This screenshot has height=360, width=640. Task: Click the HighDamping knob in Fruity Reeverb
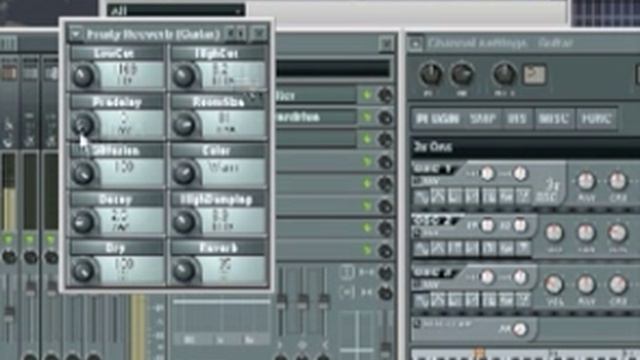184,222
